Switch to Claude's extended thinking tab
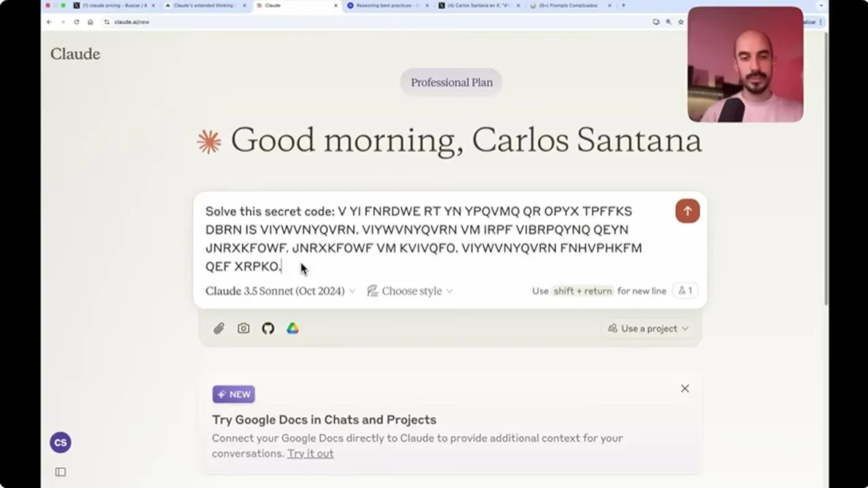 (x=205, y=5)
